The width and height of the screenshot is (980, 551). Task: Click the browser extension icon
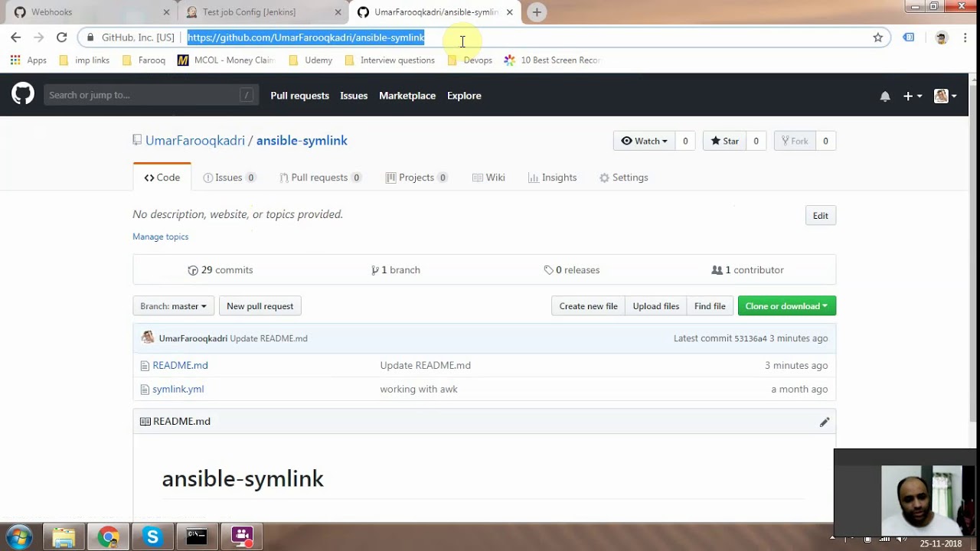tap(909, 37)
